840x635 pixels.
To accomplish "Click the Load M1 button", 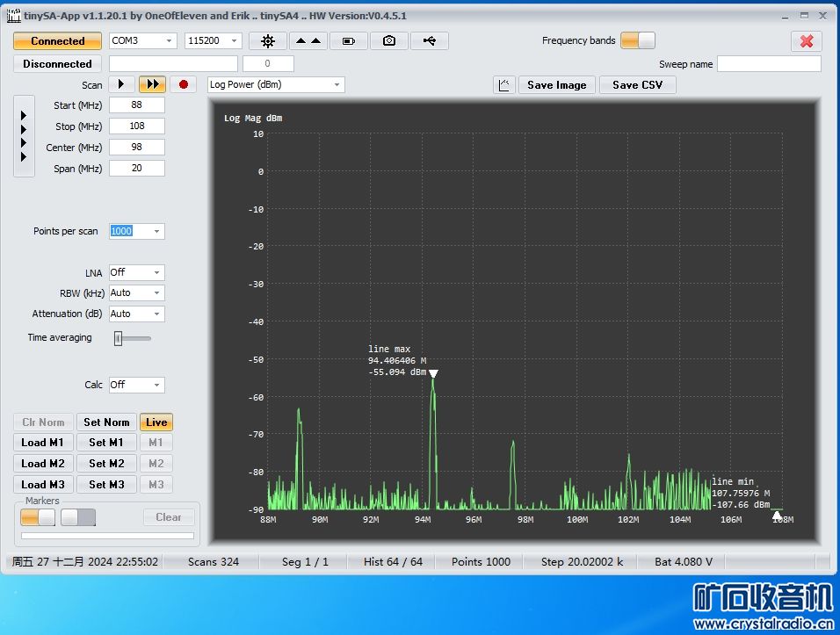I will click(x=42, y=443).
